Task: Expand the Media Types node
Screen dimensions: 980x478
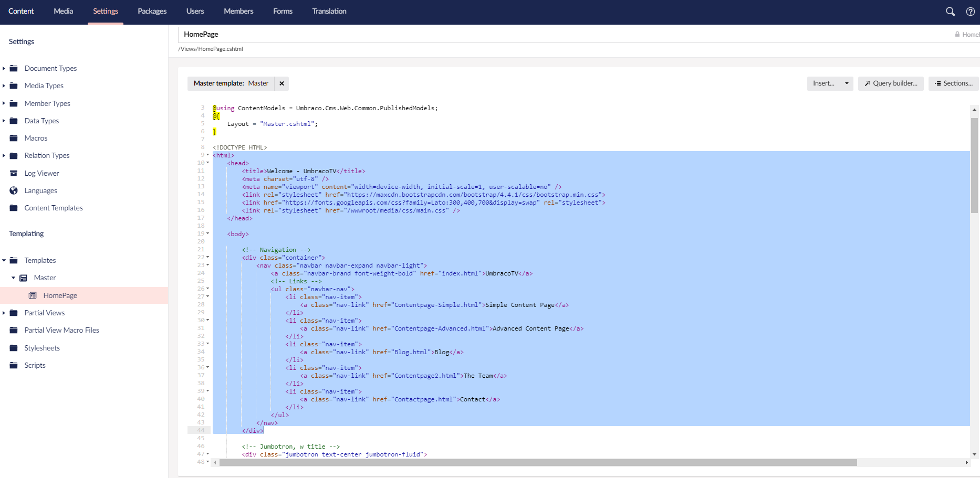Action: coord(4,86)
